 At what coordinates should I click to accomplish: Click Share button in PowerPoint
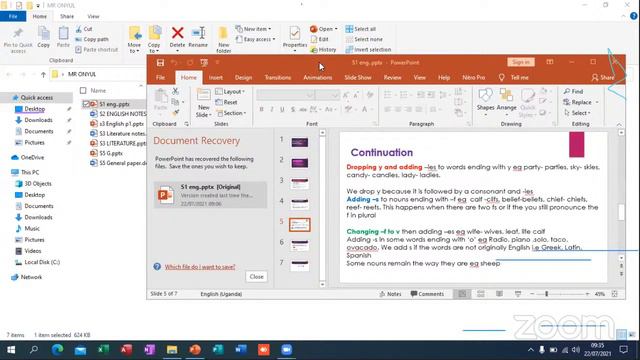coord(603,78)
